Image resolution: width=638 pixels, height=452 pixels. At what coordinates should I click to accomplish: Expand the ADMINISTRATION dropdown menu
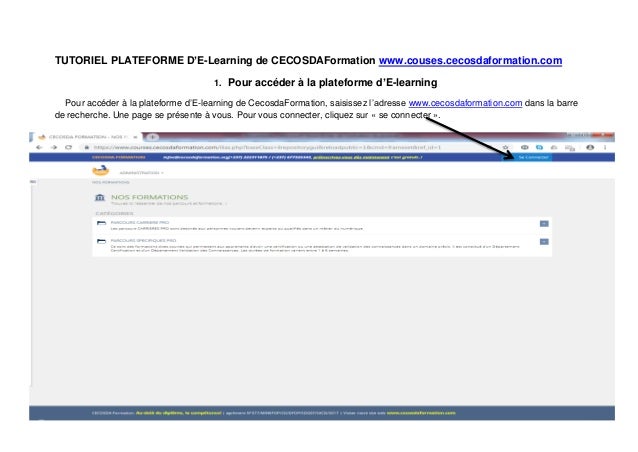tap(142, 173)
